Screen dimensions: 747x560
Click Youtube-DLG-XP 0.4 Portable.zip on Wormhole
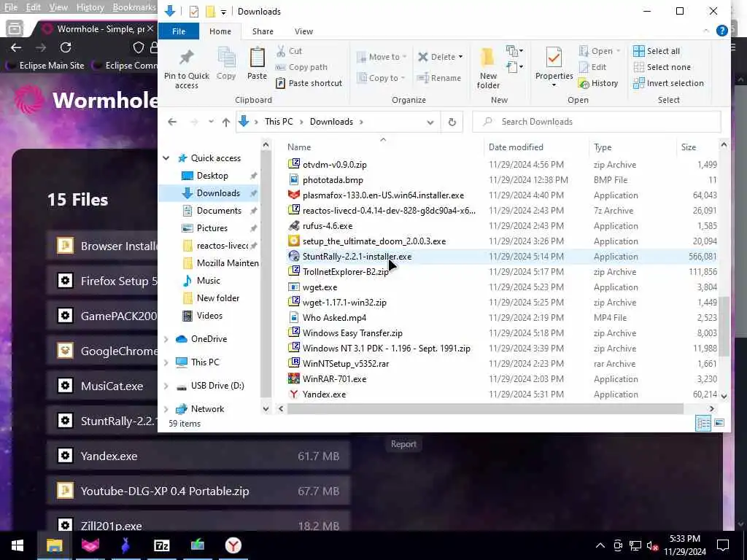pyautogui.click(x=198, y=491)
